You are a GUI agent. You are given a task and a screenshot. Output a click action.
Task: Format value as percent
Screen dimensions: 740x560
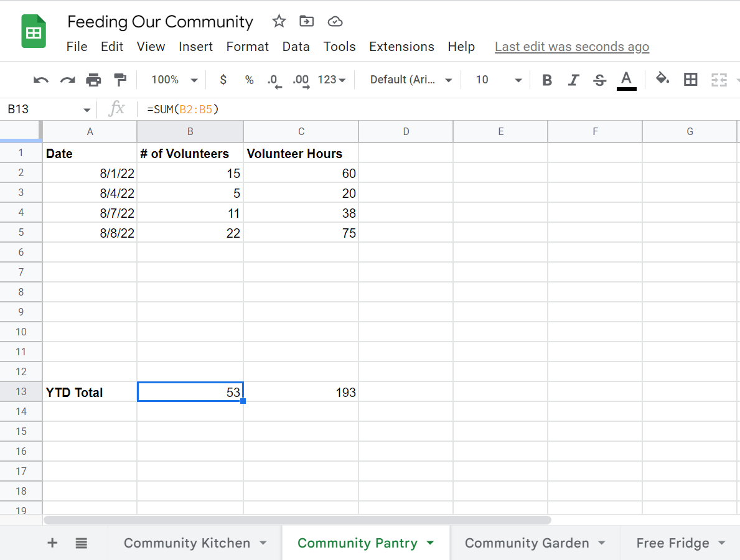tap(248, 80)
